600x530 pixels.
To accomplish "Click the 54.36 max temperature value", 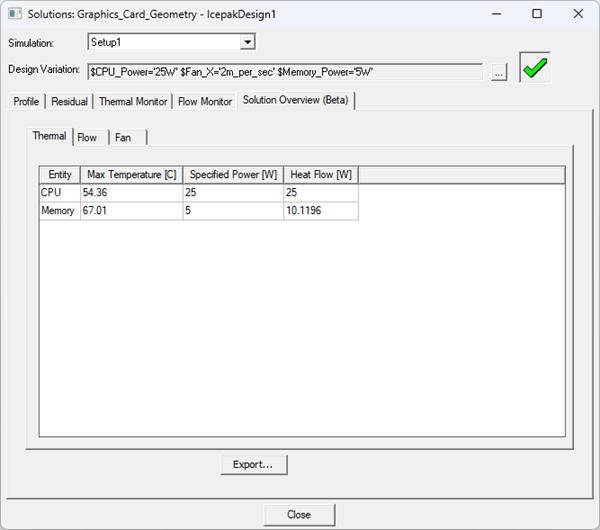I will pos(132,192).
